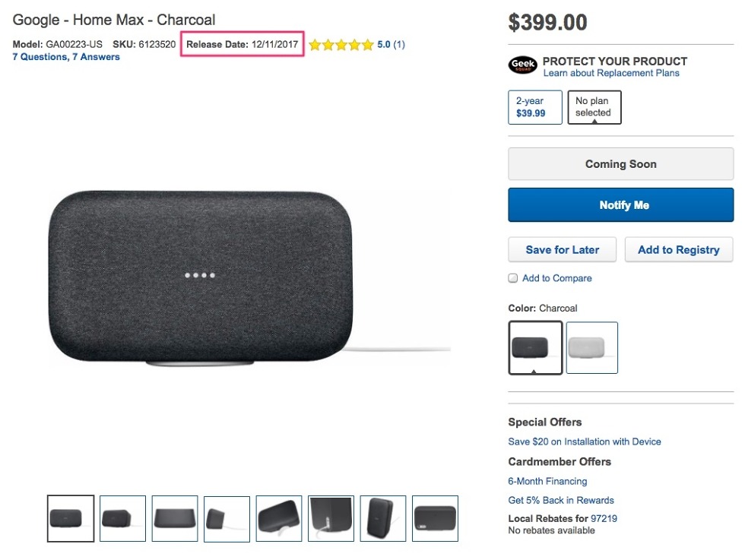This screenshot has width=745, height=560.
Task: Click the Add to Registry button
Action: [678, 249]
